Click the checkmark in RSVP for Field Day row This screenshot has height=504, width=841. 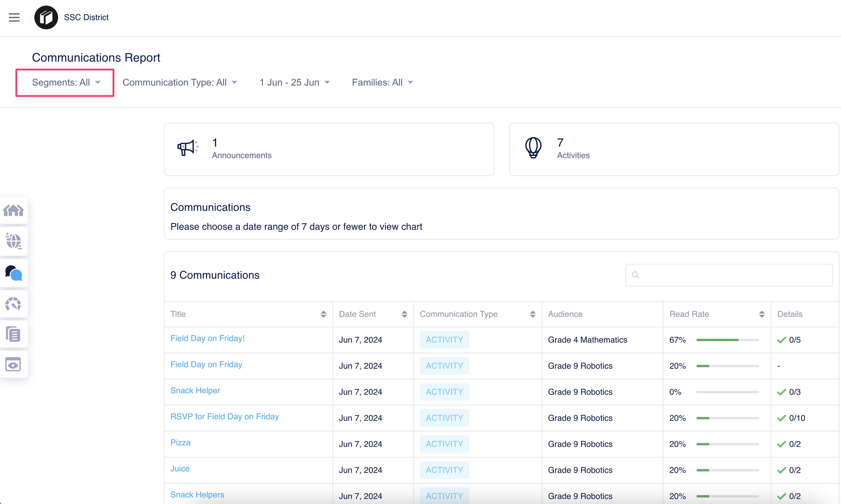(781, 418)
